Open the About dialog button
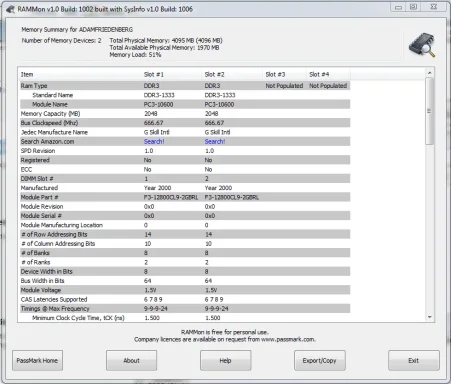This screenshot has width=451, height=384. [x=131, y=360]
